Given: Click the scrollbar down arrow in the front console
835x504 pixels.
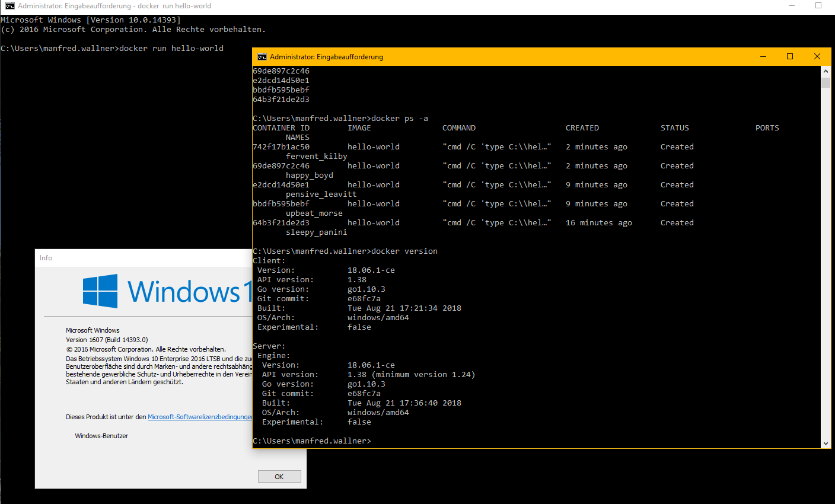Looking at the screenshot, I should coord(826,444).
